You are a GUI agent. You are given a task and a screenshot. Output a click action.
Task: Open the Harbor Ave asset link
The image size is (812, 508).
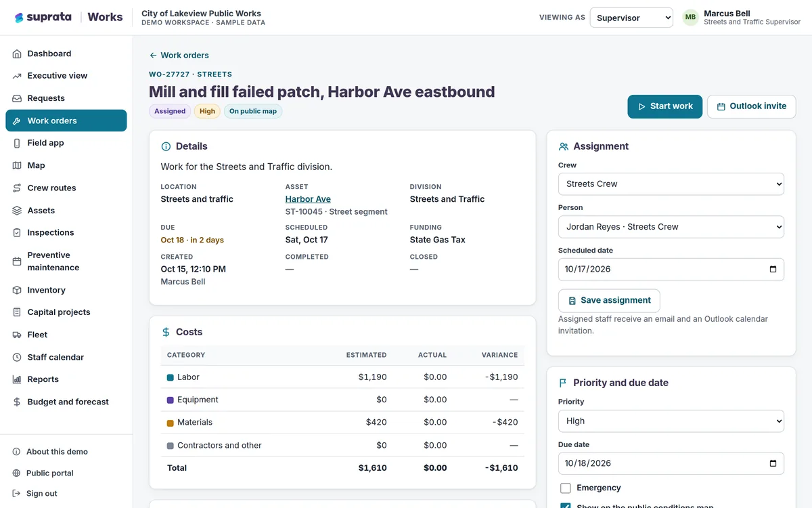[x=308, y=199]
